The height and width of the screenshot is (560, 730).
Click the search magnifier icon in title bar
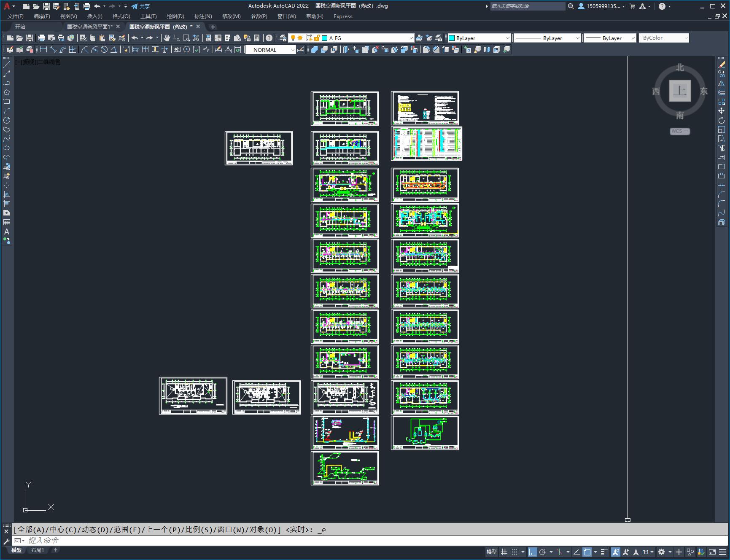tap(571, 6)
